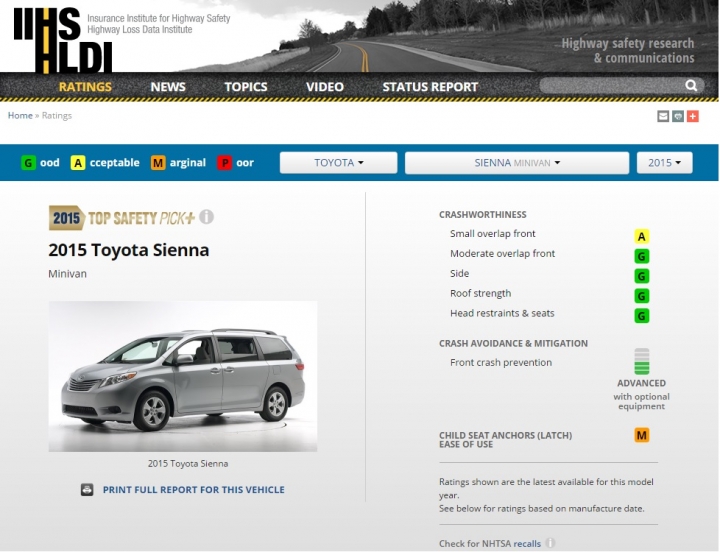
Task: Open the RATINGS nav tab
Action: [x=85, y=87]
